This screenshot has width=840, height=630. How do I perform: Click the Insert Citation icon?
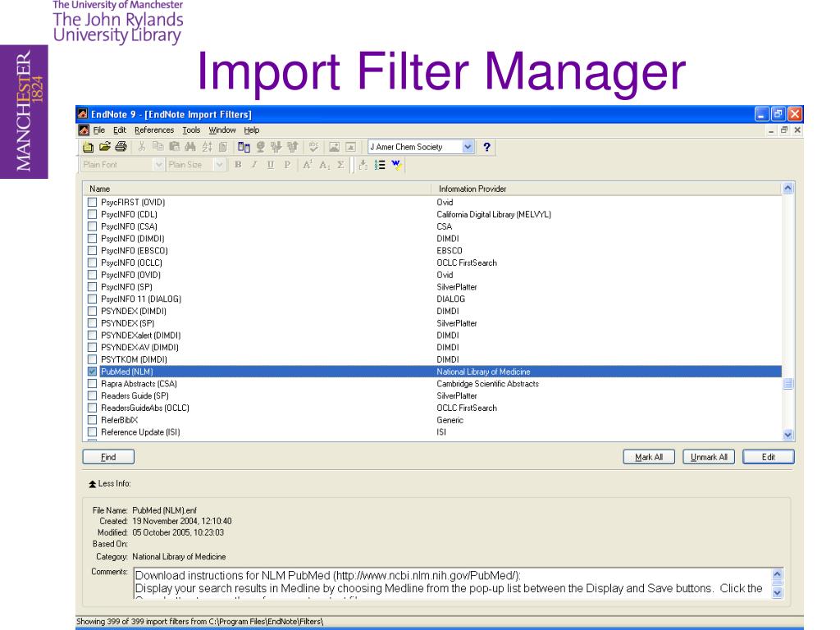click(363, 165)
